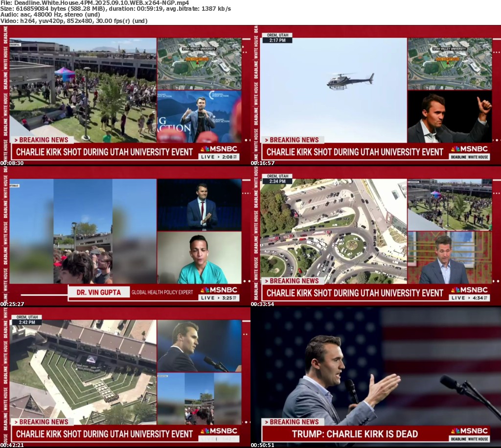Click the GLOBAL HEALTH POLICY EXPERT caption
The height and width of the screenshot is (448, 501).
[162, 292]
